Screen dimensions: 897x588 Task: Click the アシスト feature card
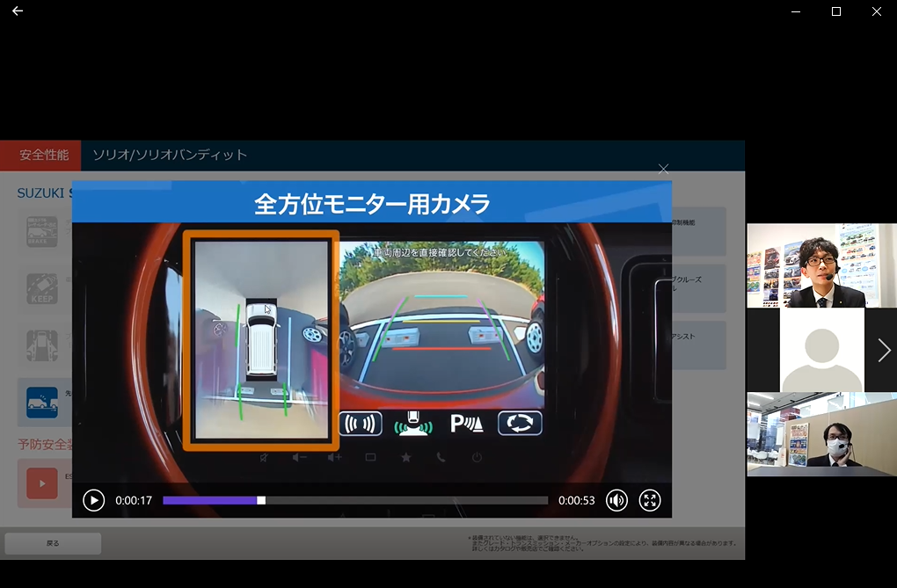click(698, 345)
